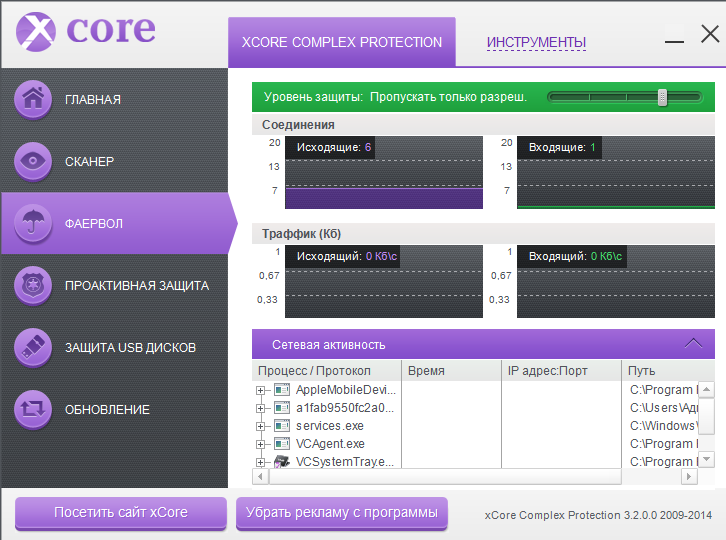Switch to XCORE COMPLEX PROTECTION tab
The image size is (726, 540).
coord(342,42)
